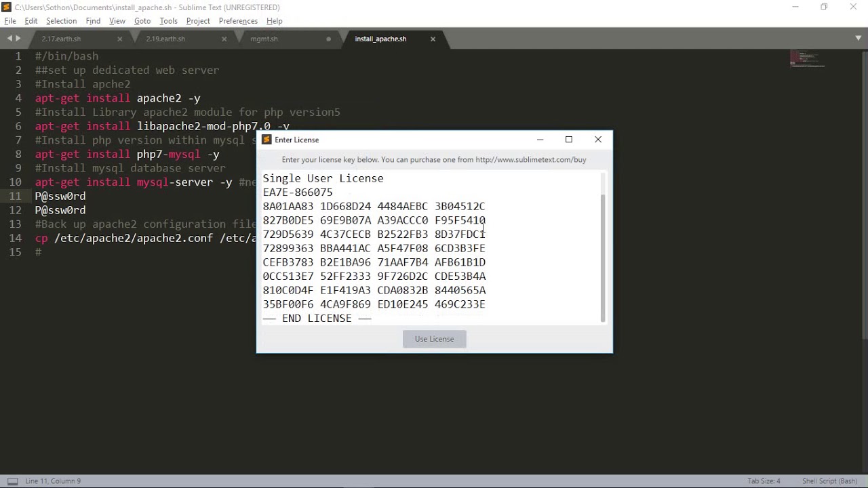Image resolution: width=868 pixels, height=488 pixels.
Task: Click 'END LICENSE' line in dialog
Action: 317,319
